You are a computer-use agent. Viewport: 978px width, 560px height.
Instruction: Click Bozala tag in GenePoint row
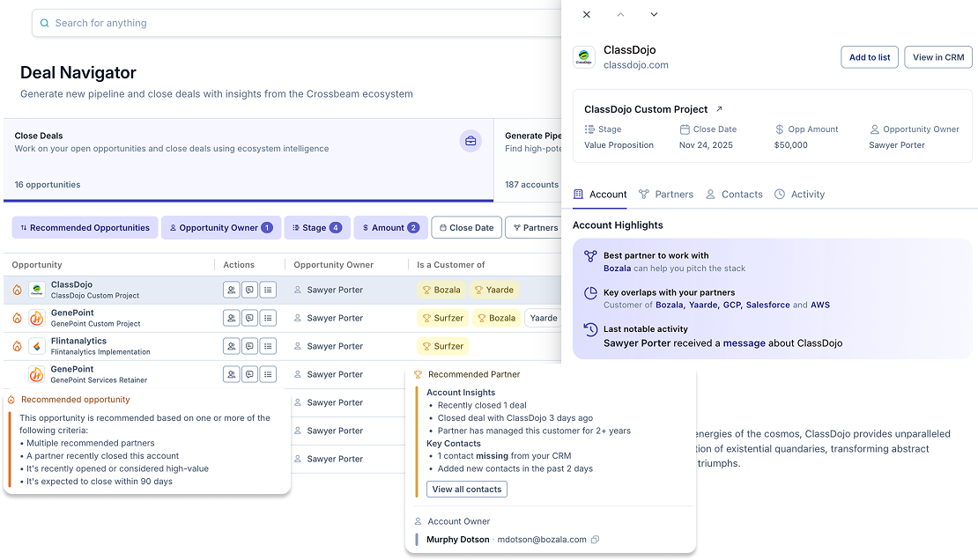pyautogui.click(x=496, y=318)
